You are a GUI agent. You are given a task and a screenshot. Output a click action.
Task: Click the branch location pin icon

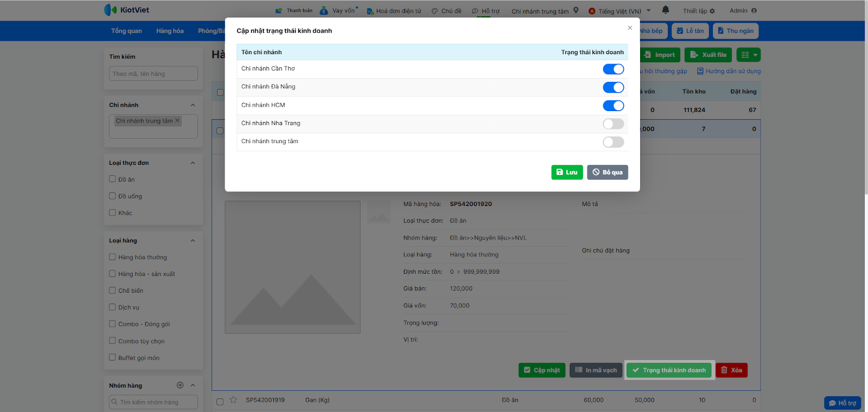click(x=576, y=10)
